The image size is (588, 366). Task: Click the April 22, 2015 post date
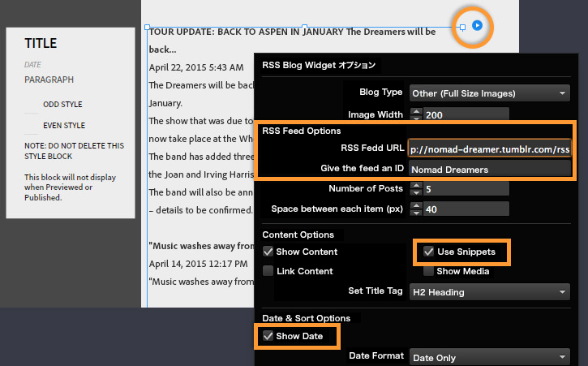[x=196, y=67]
